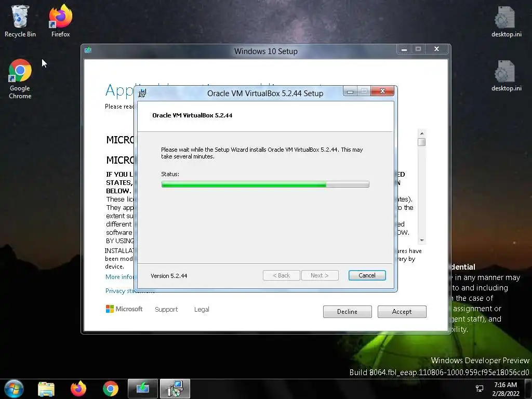Click the Microsoft logo in Windows 10 Setup
The image size is (532, 399).
coord(124,309)
